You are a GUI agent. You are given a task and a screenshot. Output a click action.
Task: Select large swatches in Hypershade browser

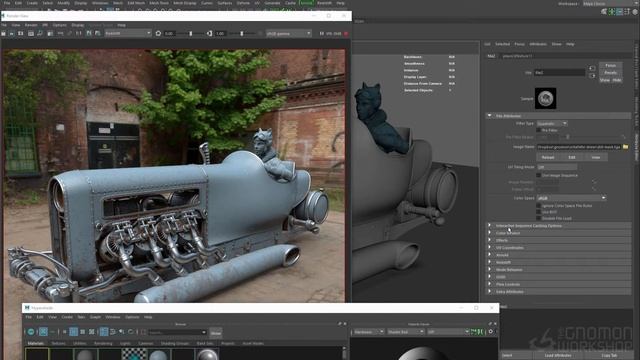point(82,332)
